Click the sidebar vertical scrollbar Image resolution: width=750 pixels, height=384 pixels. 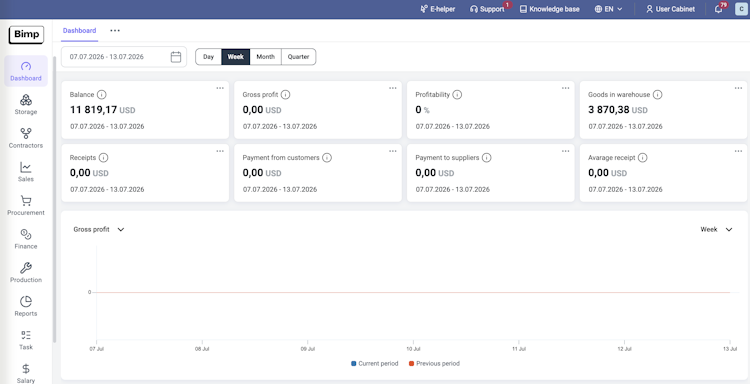pos(55,199)
